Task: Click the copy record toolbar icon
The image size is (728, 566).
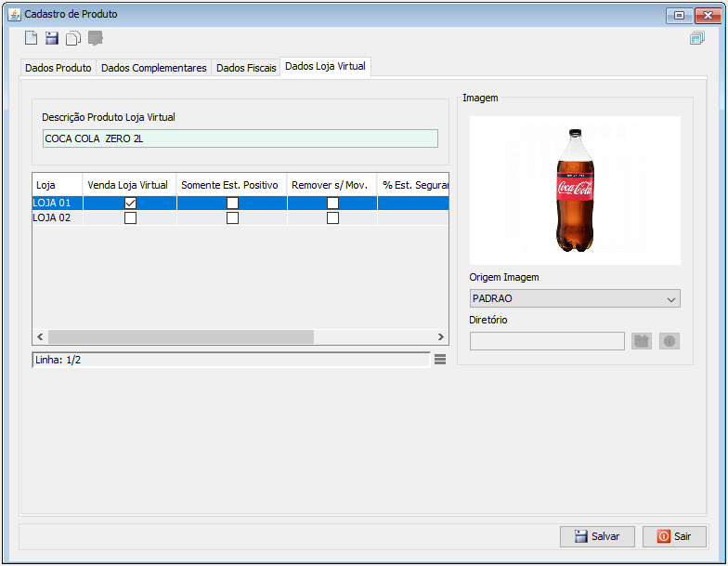Action: (x=73, y=38)
